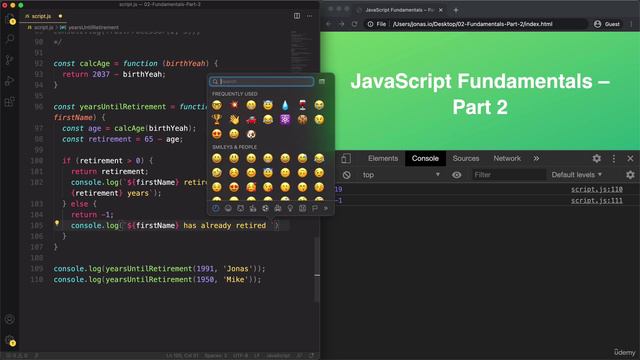Open the DevTools customize three-dot menu

coord(613,158)
